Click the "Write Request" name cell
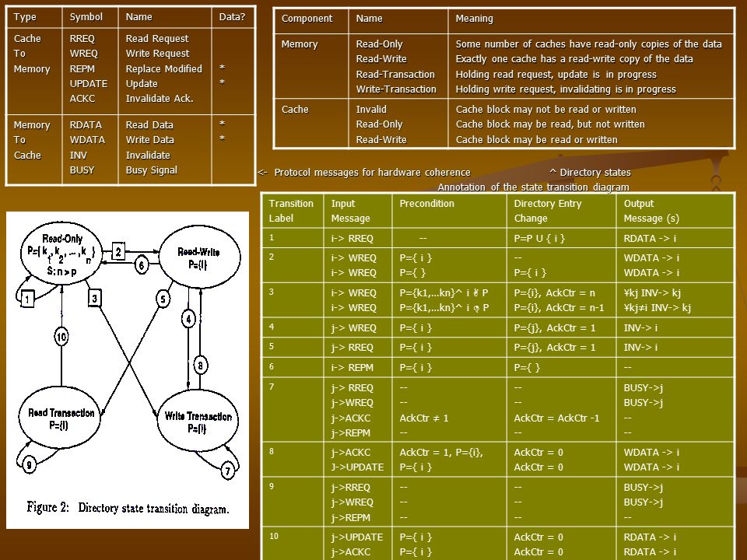 [x=157, y=54]
